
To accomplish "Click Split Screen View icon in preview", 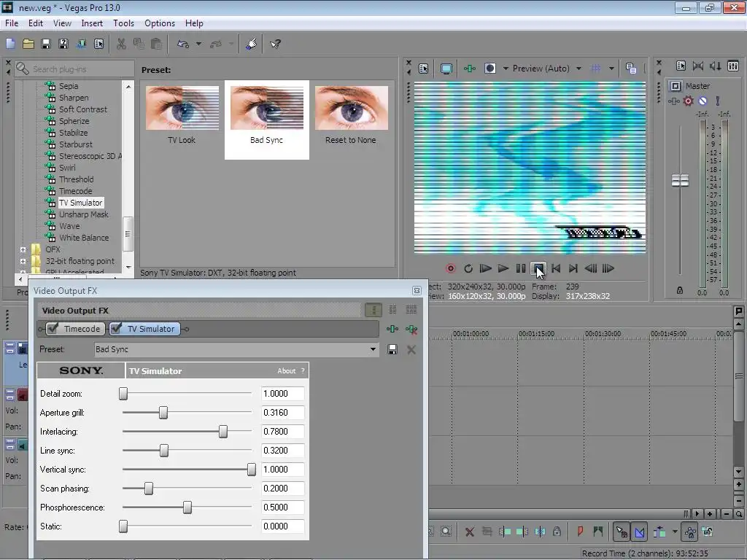I will [489, 69].
